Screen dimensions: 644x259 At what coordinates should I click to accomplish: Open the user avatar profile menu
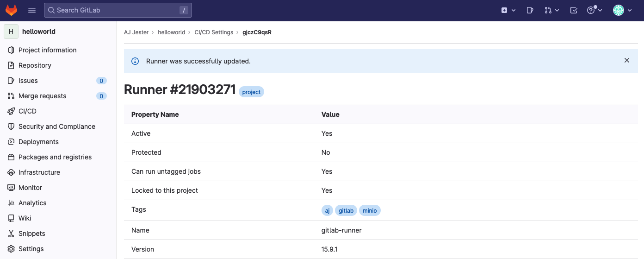(x=622, y=10)
